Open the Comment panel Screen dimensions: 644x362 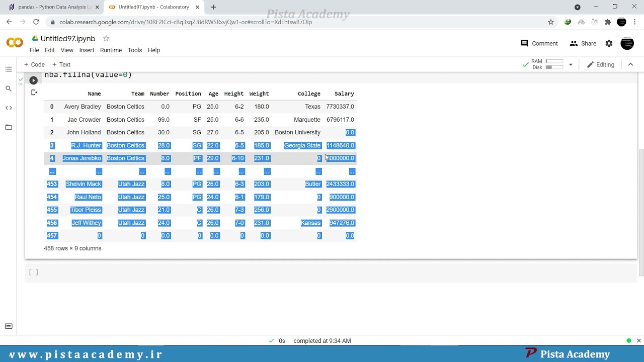pos(539,44)
